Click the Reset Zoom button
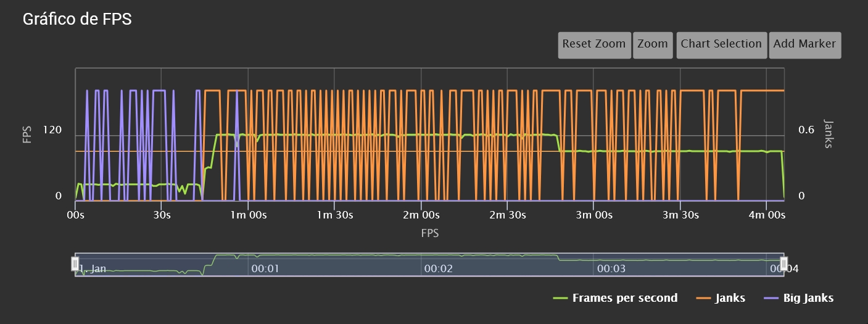This screenshot has width=868, height=324. coord(594,45)
